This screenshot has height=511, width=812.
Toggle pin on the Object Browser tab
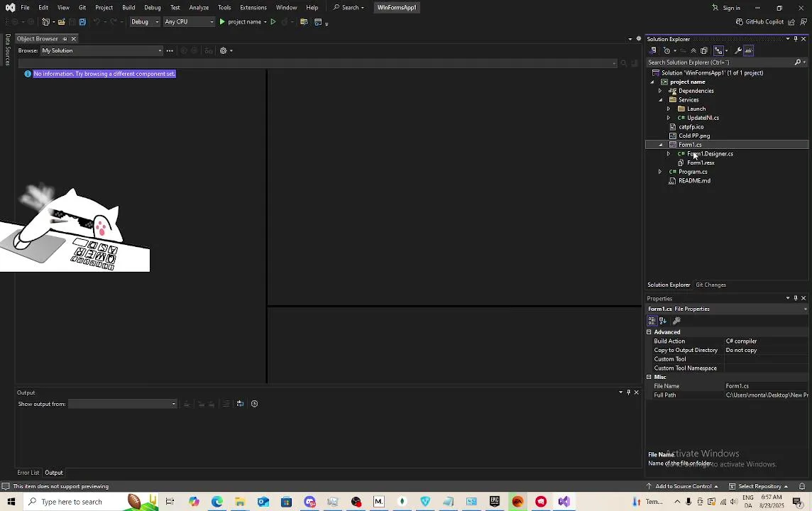[x=65, y=39]
